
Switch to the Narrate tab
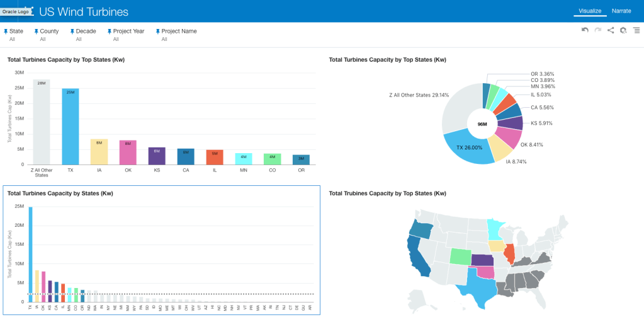click(621, 11)
